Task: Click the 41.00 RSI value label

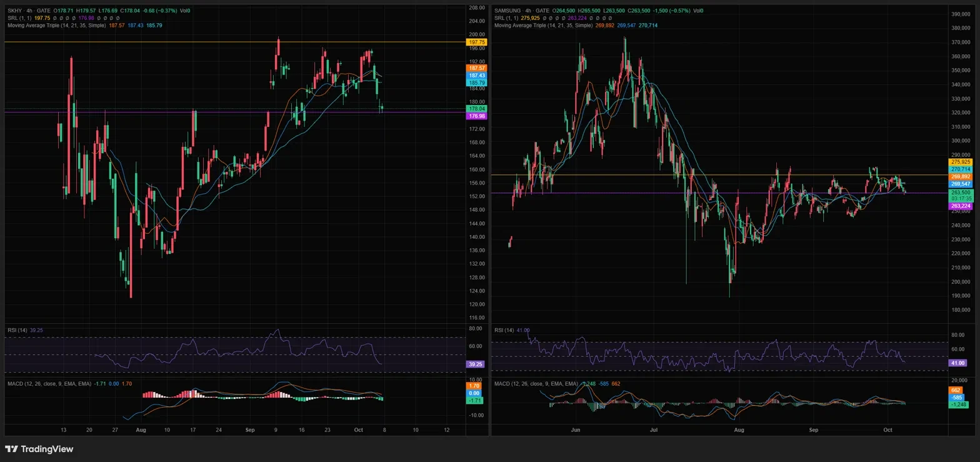Action: coord(957,363)
